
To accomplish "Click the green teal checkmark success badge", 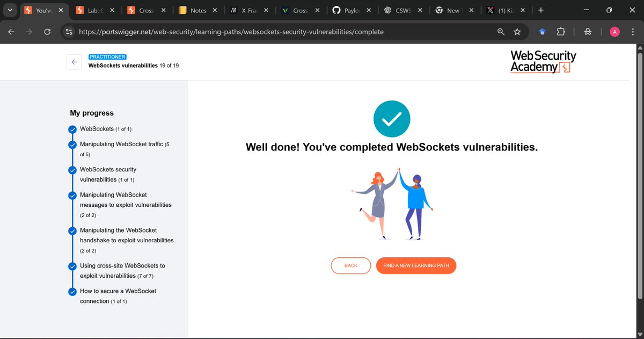I will pyautogui.click(x=392, y=118).
